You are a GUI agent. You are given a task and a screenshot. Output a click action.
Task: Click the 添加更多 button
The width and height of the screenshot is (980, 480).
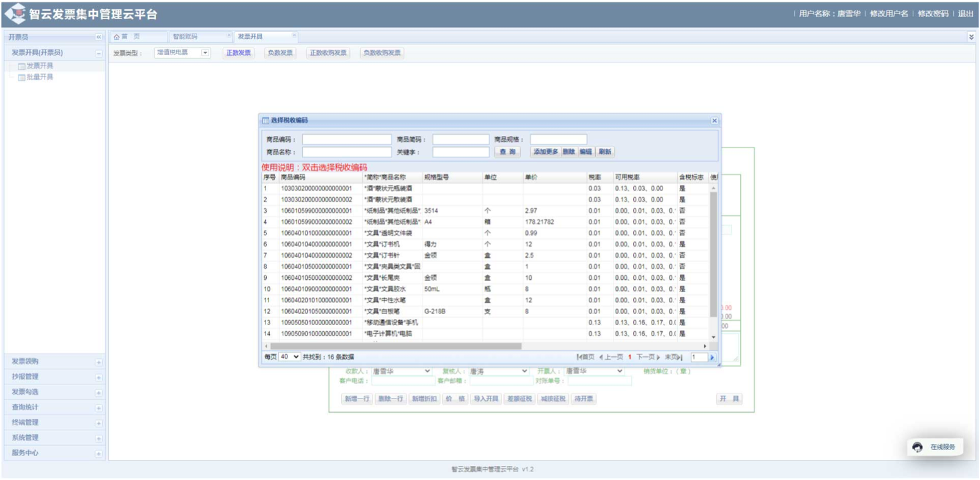click(x=546, y=152)
